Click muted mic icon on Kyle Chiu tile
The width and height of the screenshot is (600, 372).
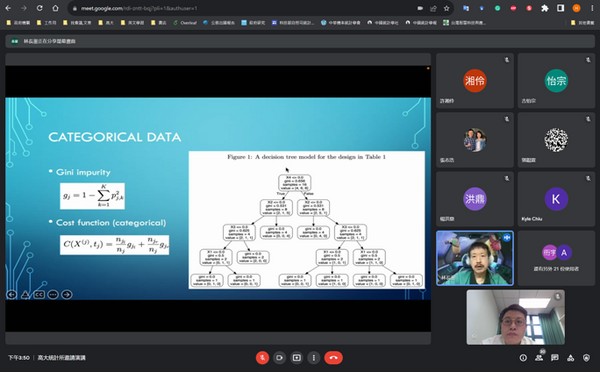pyautogui.click(x=588, y=178)
